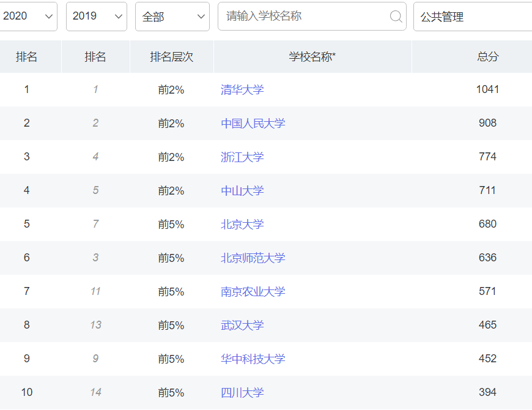Image resolution: width=532 pixels, height=410 pixels.
Task: Click the 武汉大学 university link
Action: point(242,325)
